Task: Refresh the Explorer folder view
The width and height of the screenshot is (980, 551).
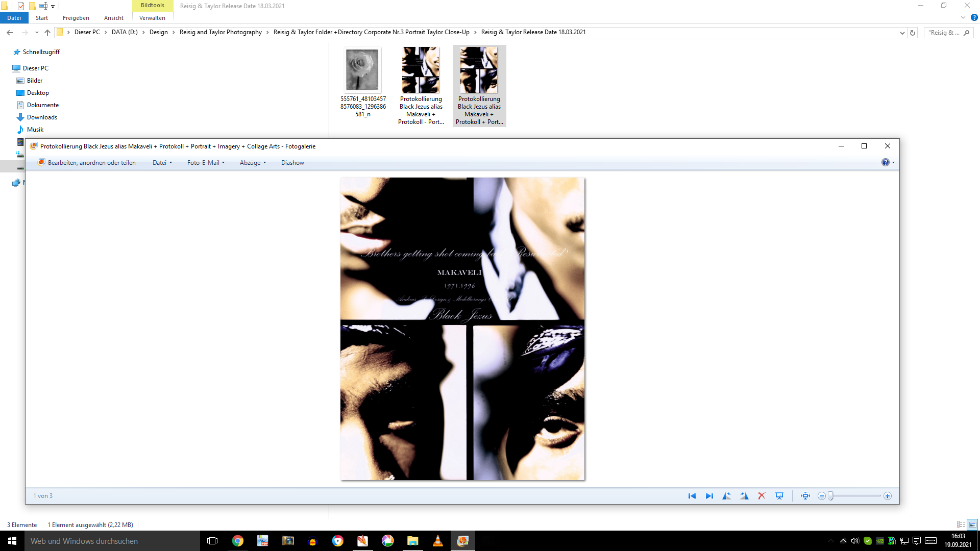Action: click(913, 33)
